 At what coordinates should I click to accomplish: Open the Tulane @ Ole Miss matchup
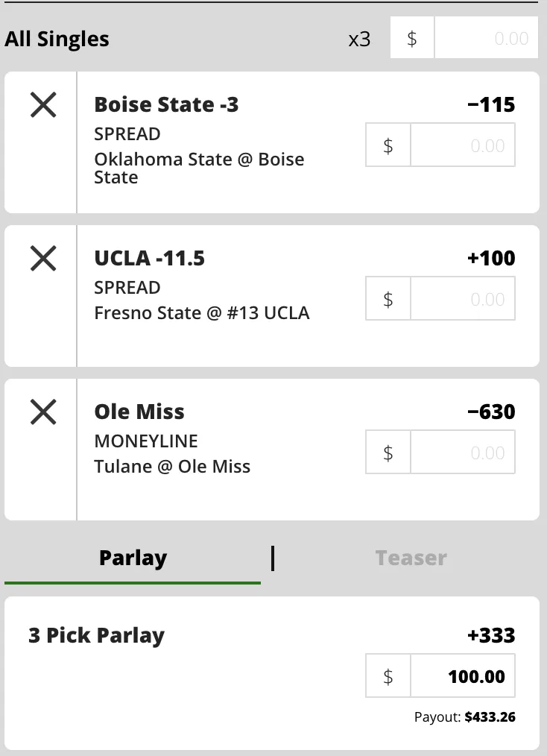[172, 467]
